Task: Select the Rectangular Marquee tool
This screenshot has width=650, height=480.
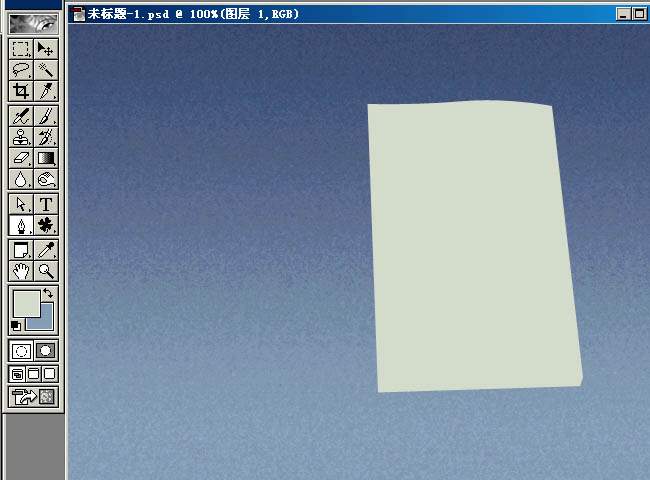Action: coord(21,49)
